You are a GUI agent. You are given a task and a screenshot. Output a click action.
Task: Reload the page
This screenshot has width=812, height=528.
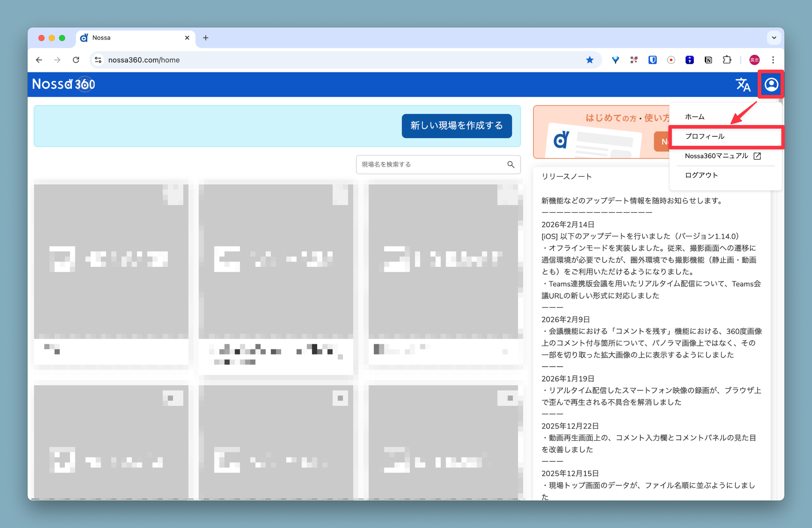(x=76, y=60)
